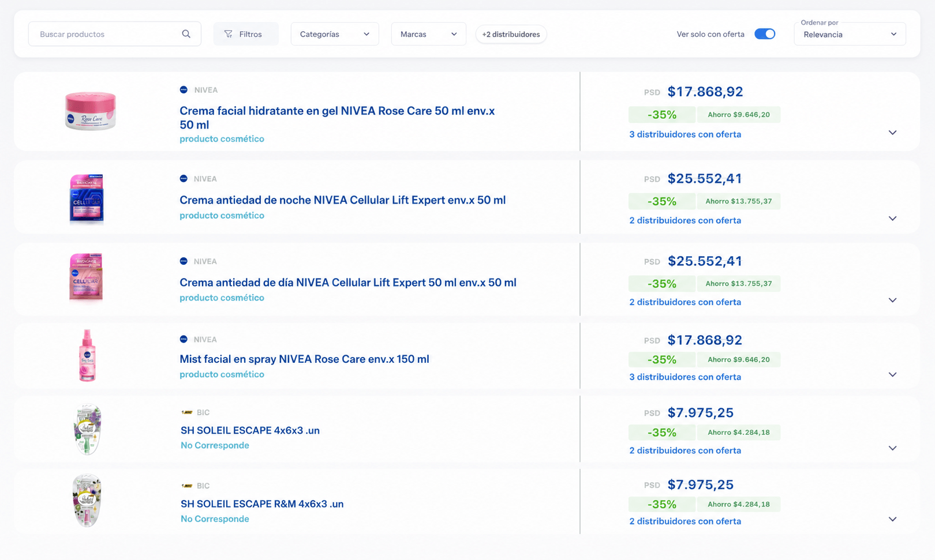
Task: Open 'SH SOLEIL ESCAPE R&M 4x6x3 .un' link
Action: point(262,503)
